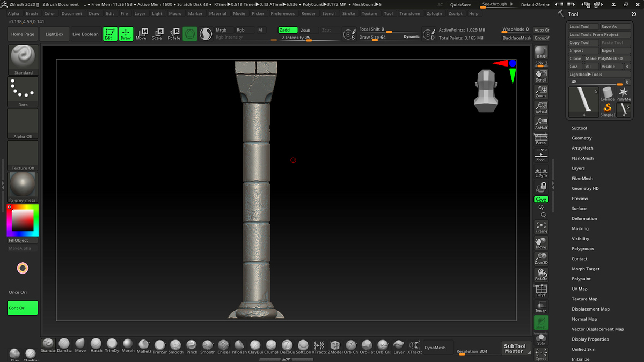Viewport: 644px width, 362px height.
Task: Pick the Pinch brush
Action: pos(192,346)
